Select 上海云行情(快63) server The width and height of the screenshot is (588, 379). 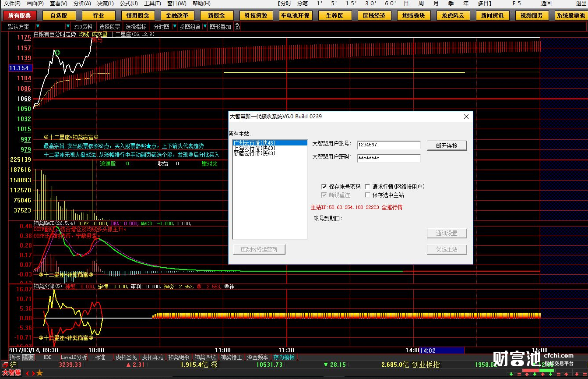(270, 148)
